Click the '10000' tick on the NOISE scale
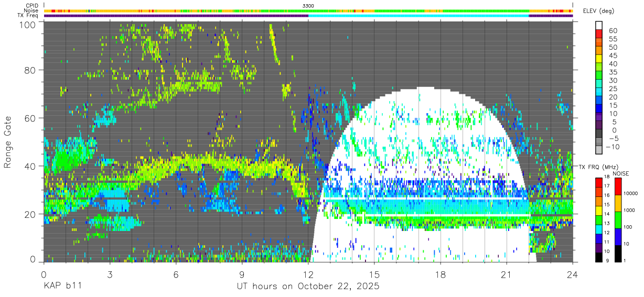Image resolution: width=644 pixels, height=297 pixels. (x=630, y=194)
